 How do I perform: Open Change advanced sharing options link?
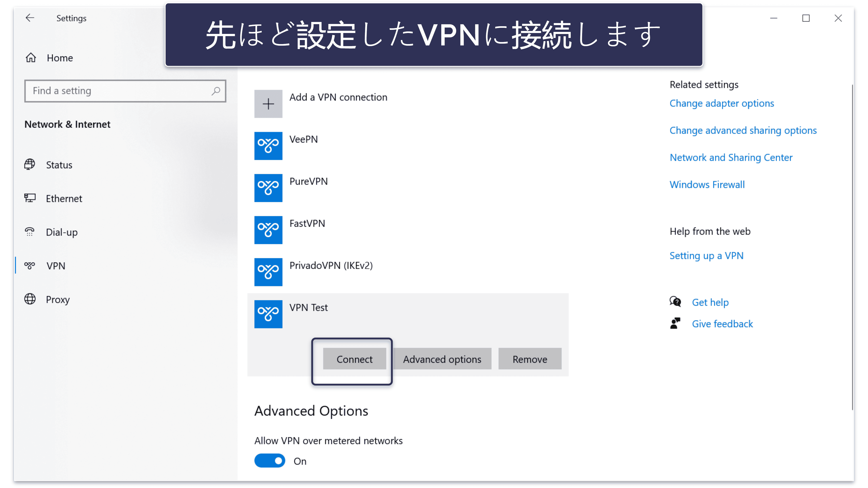pyautogui.click(x=743, y=131)
